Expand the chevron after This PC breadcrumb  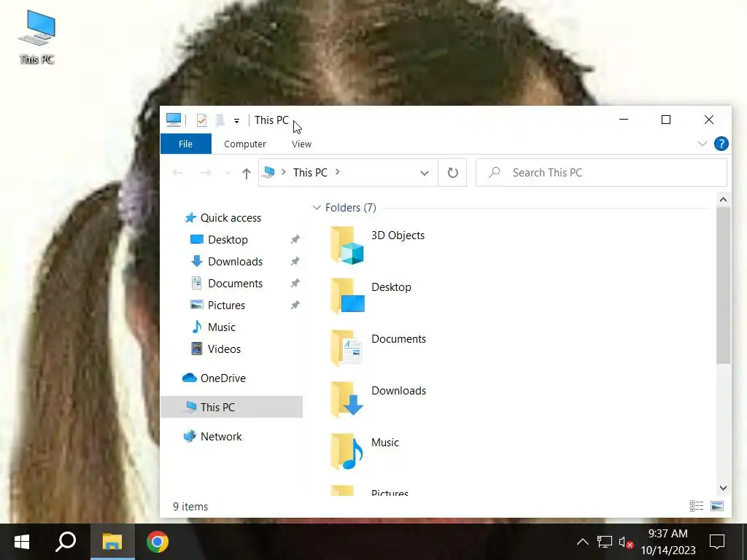click(337, 172)
